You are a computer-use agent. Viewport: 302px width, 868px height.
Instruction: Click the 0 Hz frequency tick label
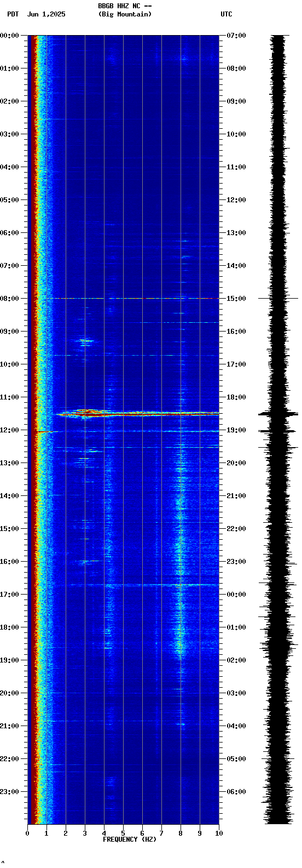(x=27, y=833)
